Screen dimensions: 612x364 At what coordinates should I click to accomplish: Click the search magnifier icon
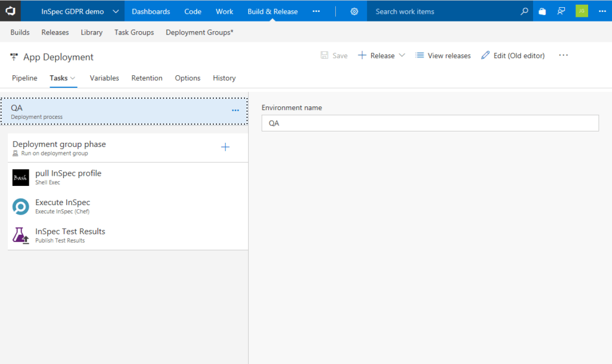click(x=524, y=11)
